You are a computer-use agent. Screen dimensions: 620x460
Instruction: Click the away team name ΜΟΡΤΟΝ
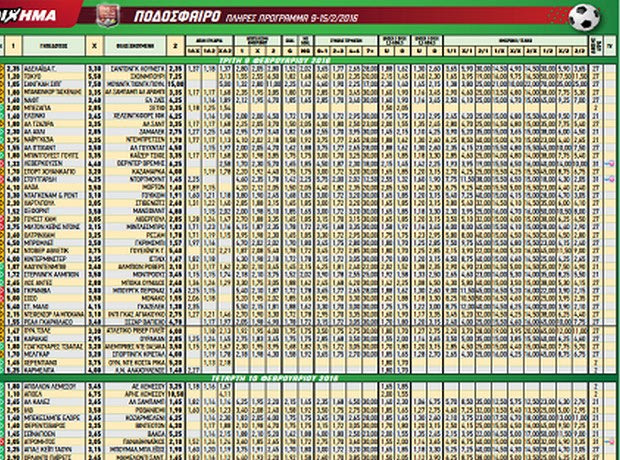click(x=154, y=187)
